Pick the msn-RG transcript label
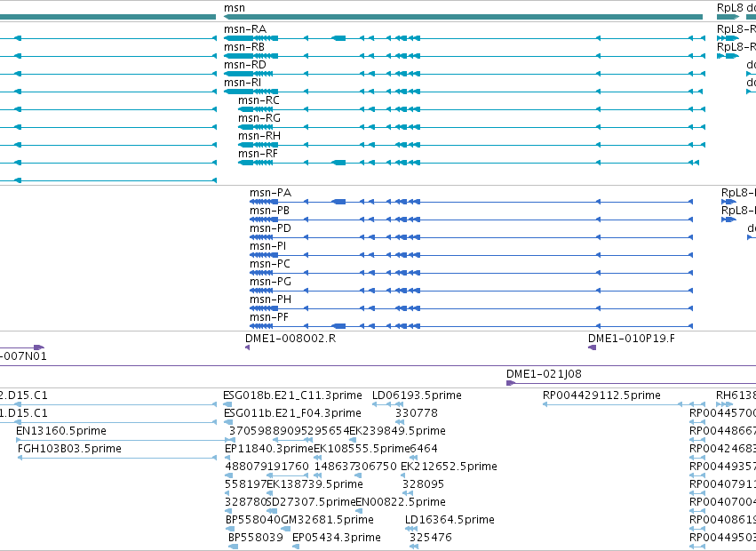This screenshot has width=756, height=551. [259, 118]
